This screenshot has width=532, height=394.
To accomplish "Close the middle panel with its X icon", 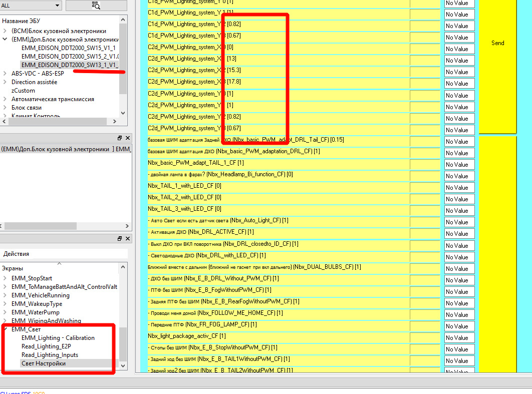I will tap(128, 138).
